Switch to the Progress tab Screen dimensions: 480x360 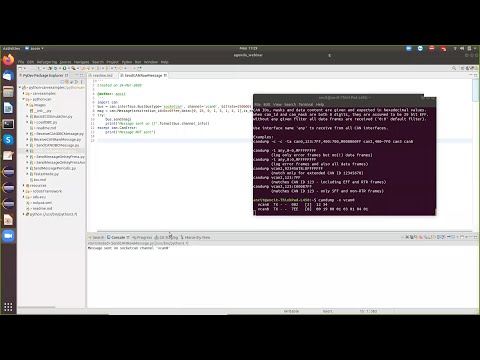click(142, 237)
